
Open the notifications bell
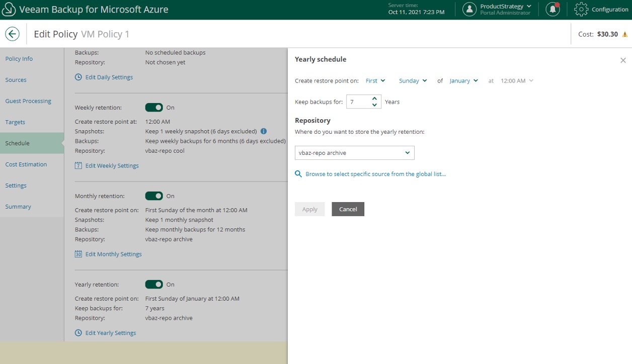[x=552, y=9]
